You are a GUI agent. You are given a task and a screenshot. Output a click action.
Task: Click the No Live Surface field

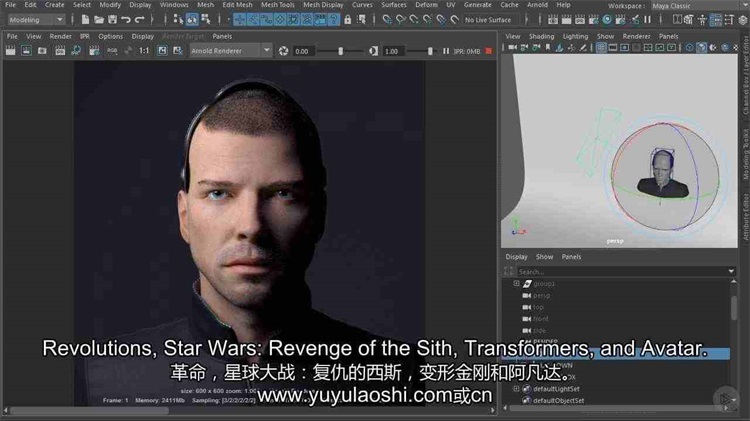click(x=491, y=20)
